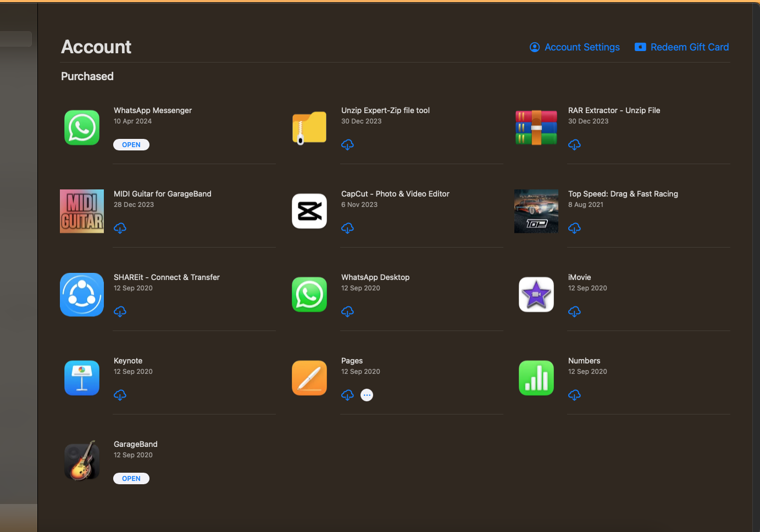The width and height of the screenshot is (760, 532).
Task: Open GarageBand with OPEN button
Action: [x=131, y=479]
